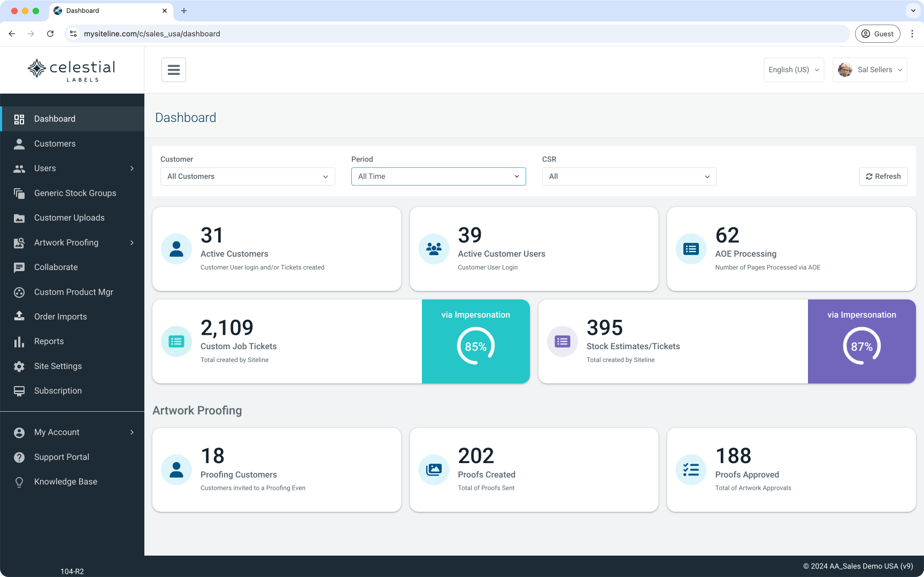Viewport: 924px width, 577px height.
Task: Expand the Artwork Proofing submenu chevron
Action: click(132, 243)
